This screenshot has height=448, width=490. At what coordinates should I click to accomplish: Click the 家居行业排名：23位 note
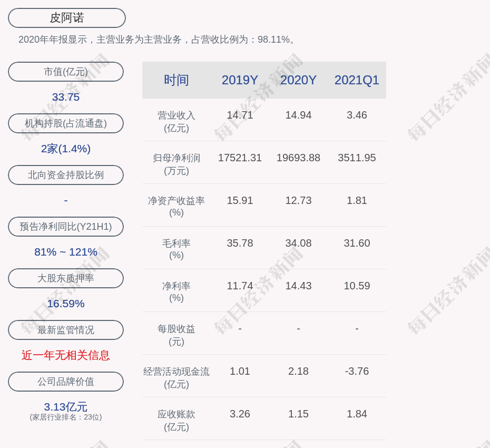(66, 417)
